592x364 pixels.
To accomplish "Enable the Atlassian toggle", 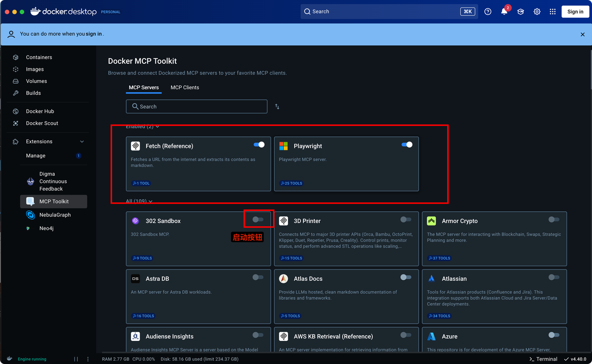I will (554, 278).
